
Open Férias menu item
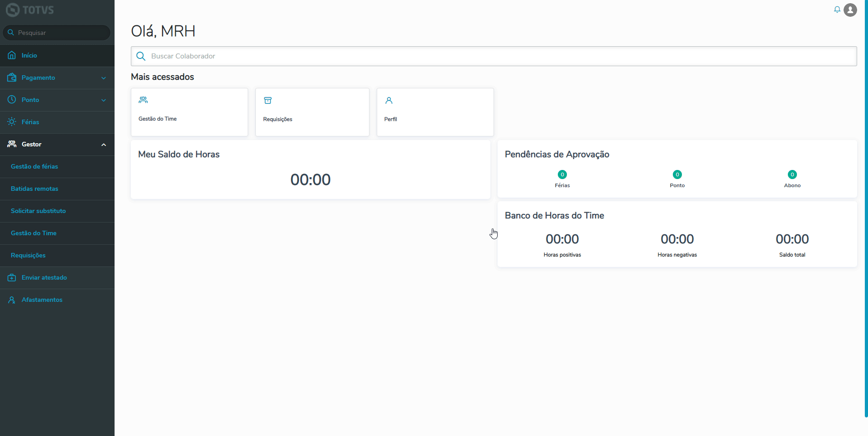pos(57,122)
